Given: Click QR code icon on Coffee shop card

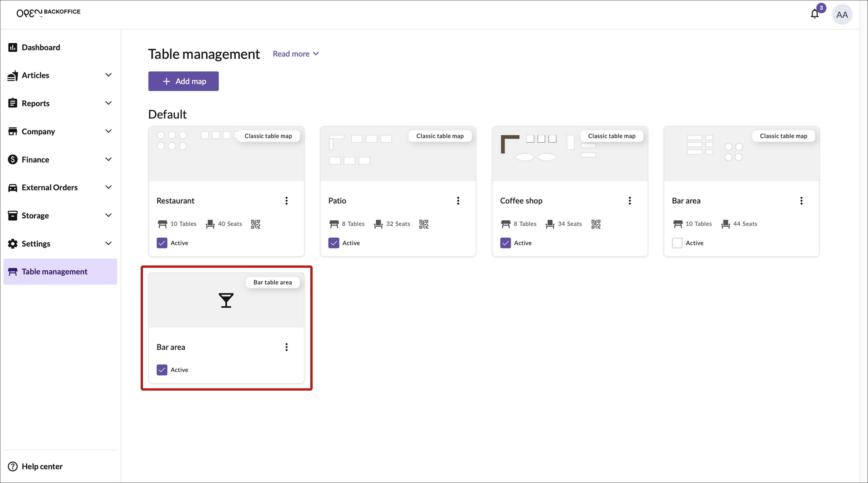Looking at the screenshot, I should point(595,224).
